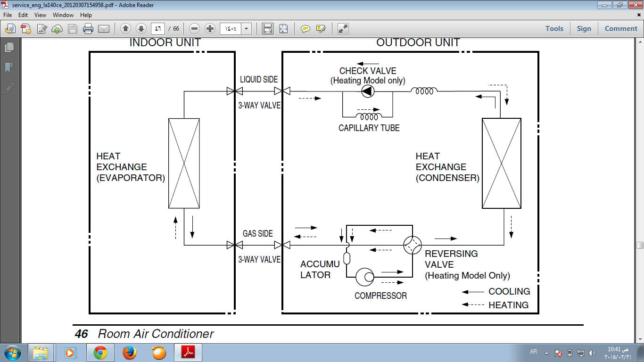Go to the previous page arrow
Viewport: 644px width, 362px height.
[125, 29]
